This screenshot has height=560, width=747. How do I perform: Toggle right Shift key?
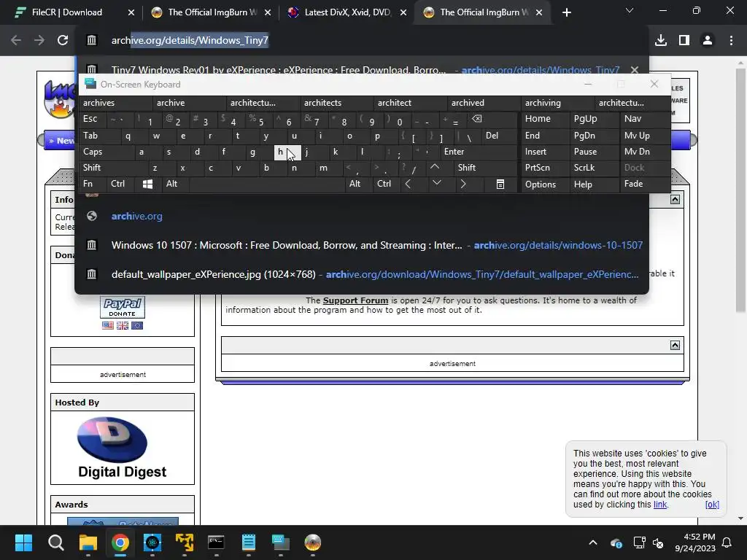[x=485, y=168]
